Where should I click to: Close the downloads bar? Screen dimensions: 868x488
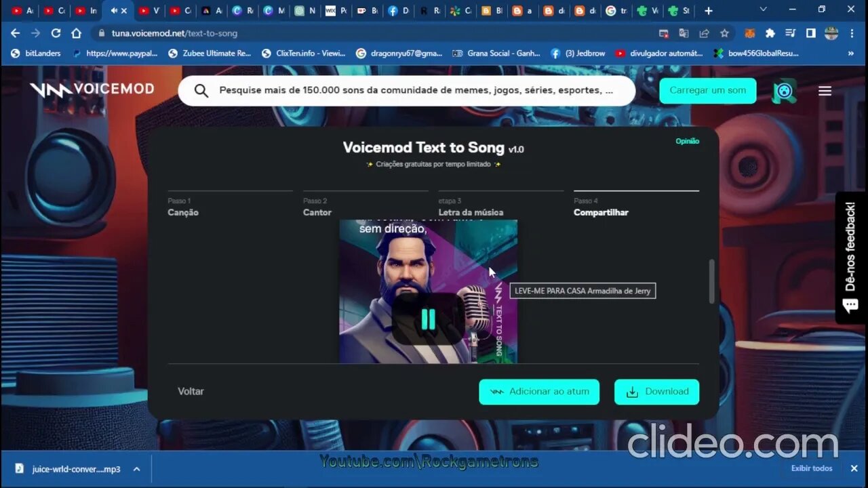pos(854,468)
